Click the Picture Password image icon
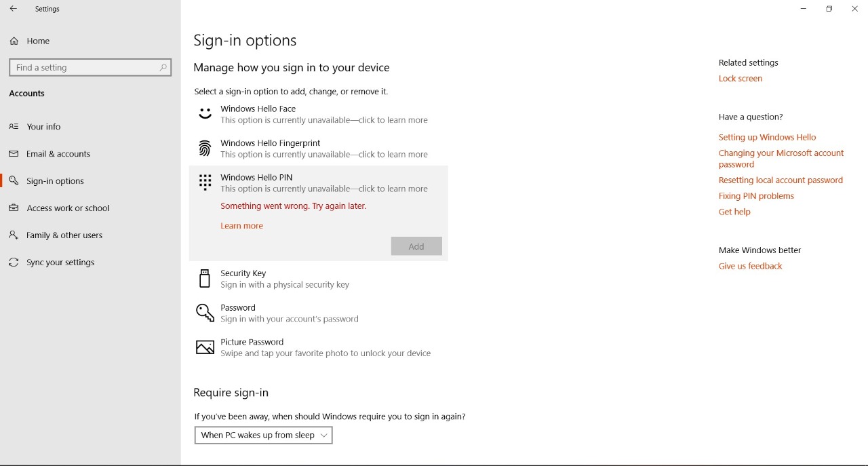 (x=205, y=348)
